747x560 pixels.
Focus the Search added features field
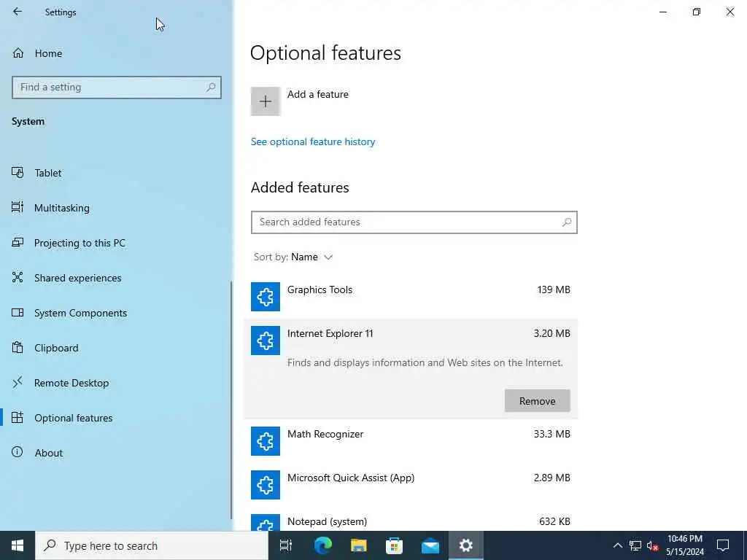(x=414, y=222)
